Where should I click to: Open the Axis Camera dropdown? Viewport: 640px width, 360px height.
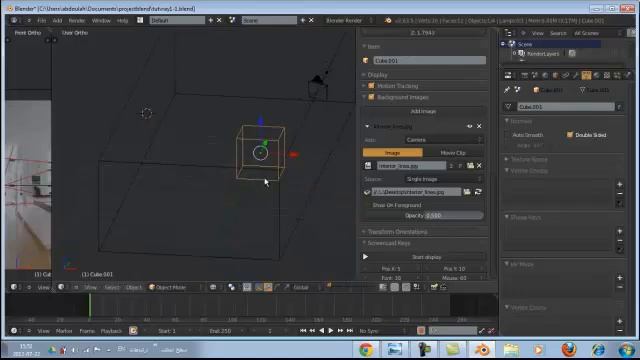(x=443, y=140)
